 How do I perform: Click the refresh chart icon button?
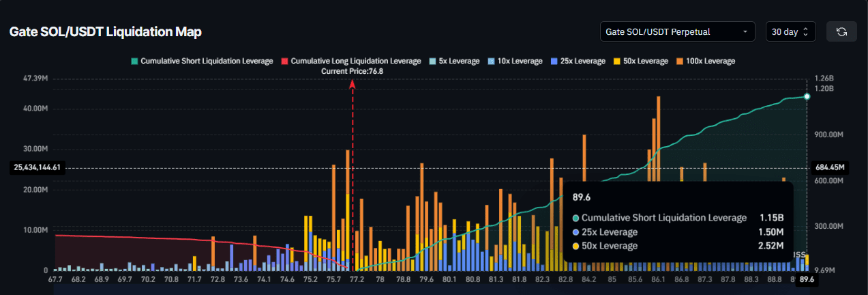(x=841, y=31)
